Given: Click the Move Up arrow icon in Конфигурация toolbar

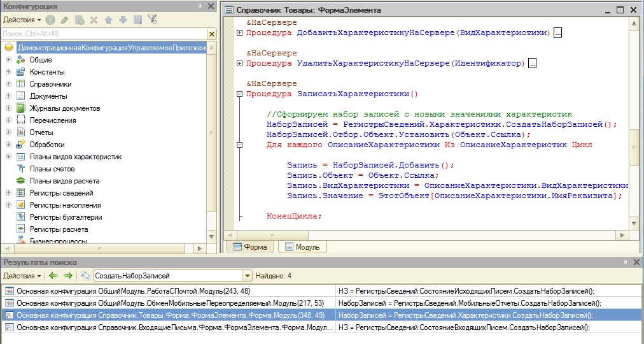Looking at the screenshot, I should tap(108, 20).
